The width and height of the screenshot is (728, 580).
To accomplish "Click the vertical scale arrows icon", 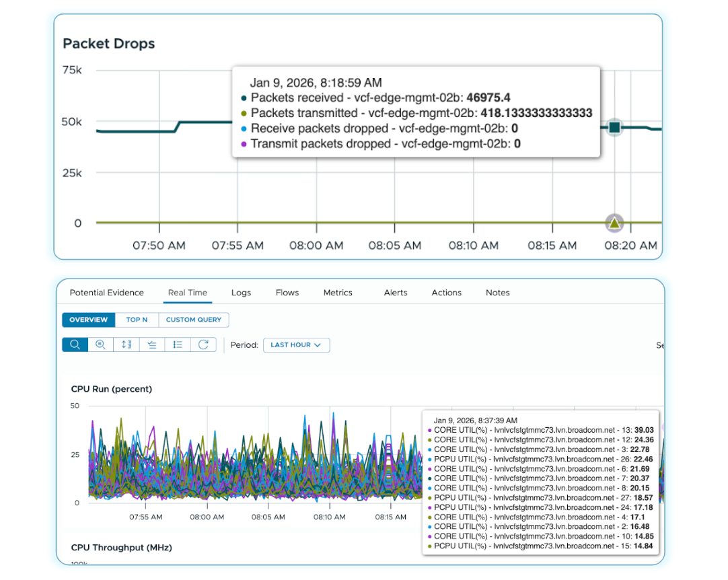I will (126, 345).
